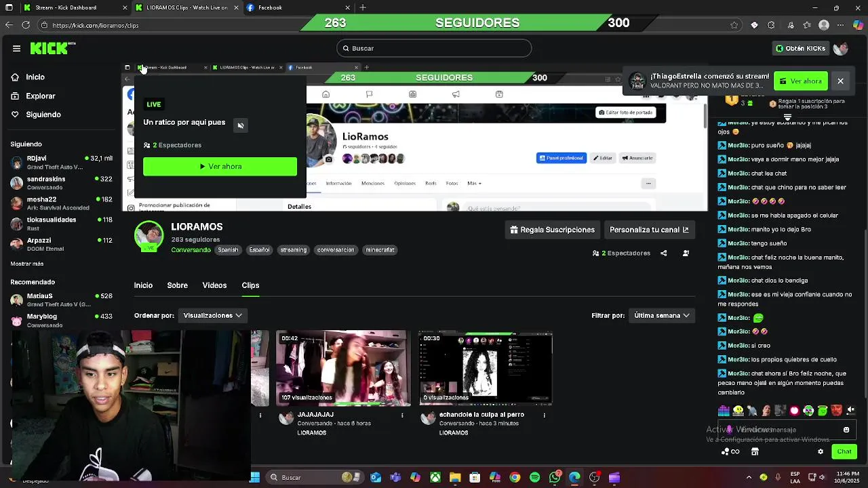868x488 pixels.
Task: Bookmark this page with star icon
Action: click(x=734, y=25)
